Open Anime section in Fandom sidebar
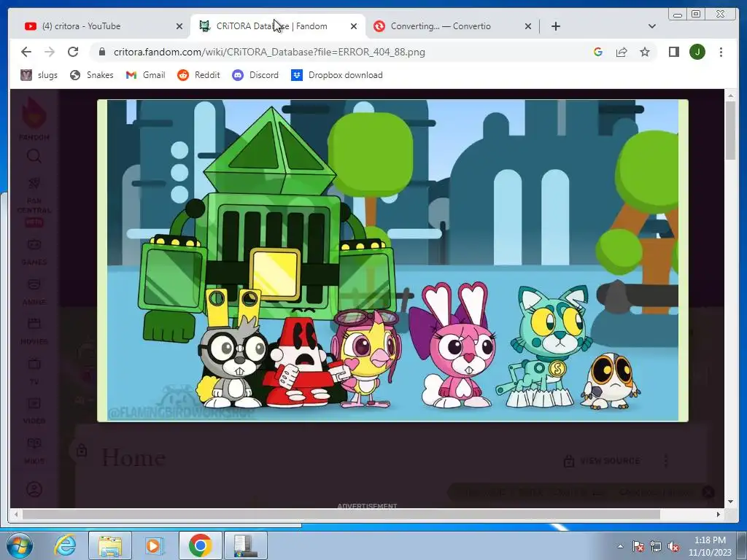The width and height of the screenshot is (747, 560). (34, 292)
